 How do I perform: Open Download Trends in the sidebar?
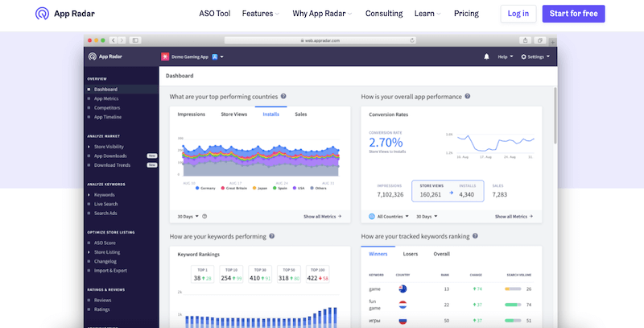pos(112,165)
